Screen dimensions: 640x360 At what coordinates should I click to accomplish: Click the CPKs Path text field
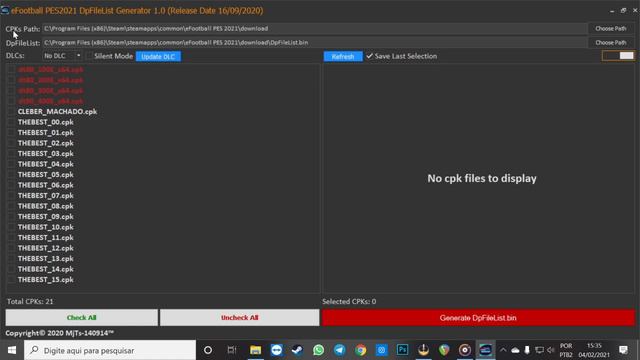tap(314, 29)
